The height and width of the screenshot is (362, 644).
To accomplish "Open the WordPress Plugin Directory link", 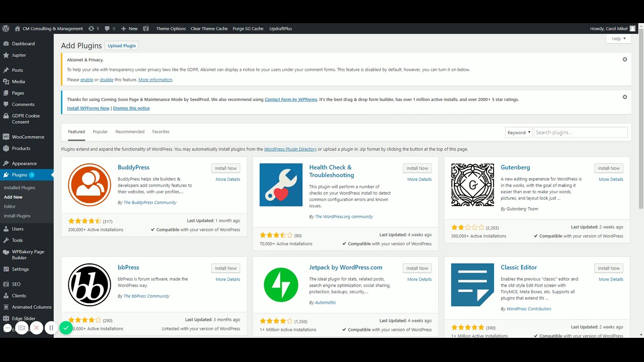I will 290,149.
